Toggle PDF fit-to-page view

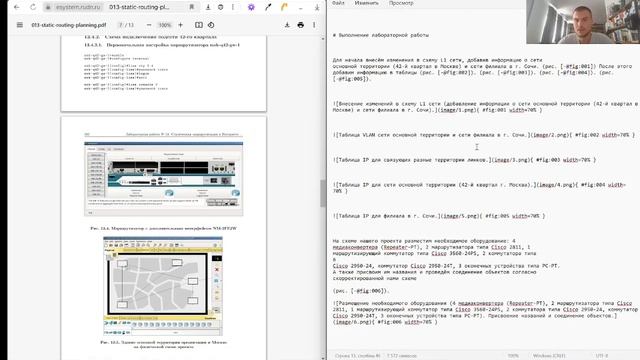(199, 25)
